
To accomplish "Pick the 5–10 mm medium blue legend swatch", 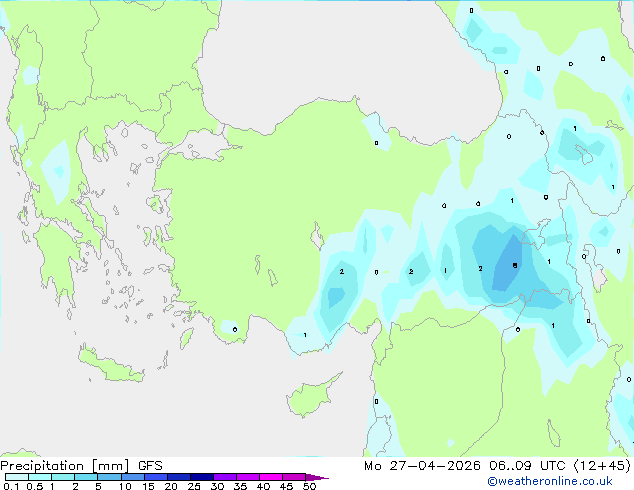I will coord(110,477).
